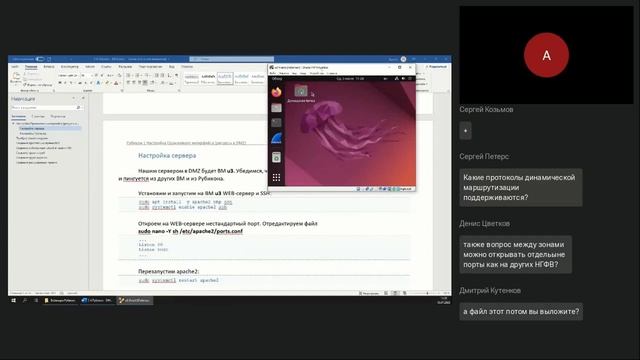Image resolution: width=640 pixels, height=360 pixels.
Task: Click the message 'а файл этот потом вы выложите?'
Action: click(521, 311)
